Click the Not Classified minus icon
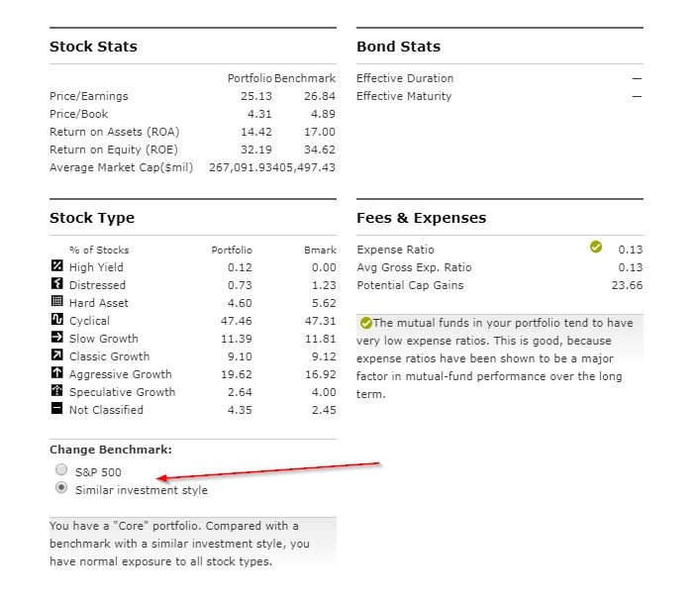The image size is (700, 605). click(56, 409)
